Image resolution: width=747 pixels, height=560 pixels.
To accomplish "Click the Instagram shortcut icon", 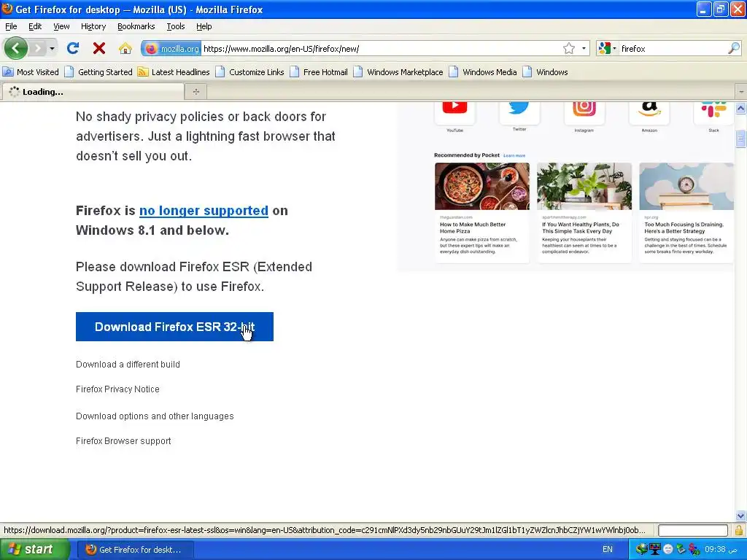I will [584, 112].
